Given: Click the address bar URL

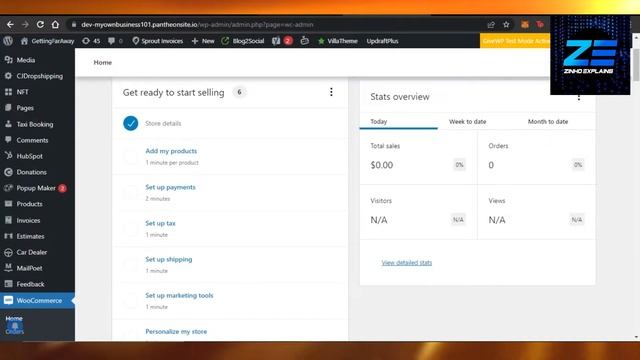Looking at the screenshot, I should (197, 24).
